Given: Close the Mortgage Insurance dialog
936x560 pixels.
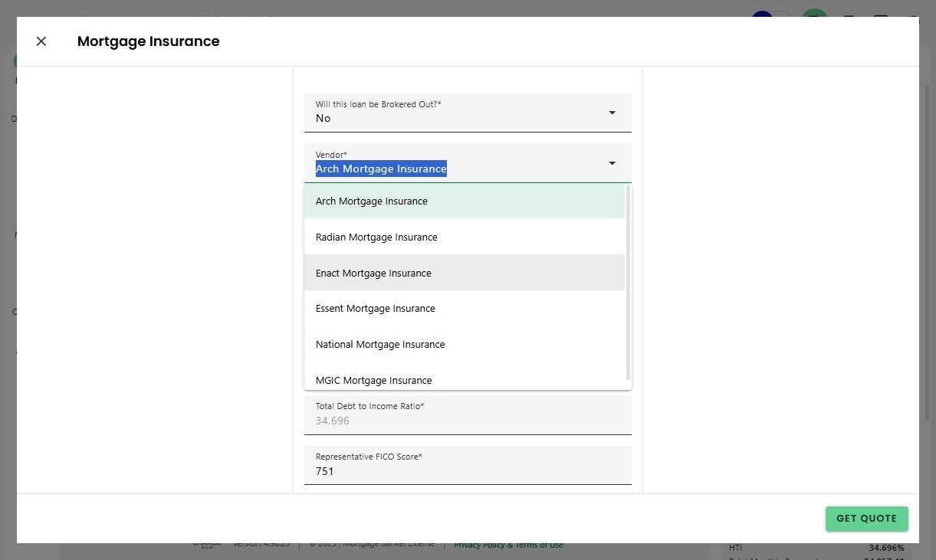Looking at the screenshot, I should [x=41, y=41].
